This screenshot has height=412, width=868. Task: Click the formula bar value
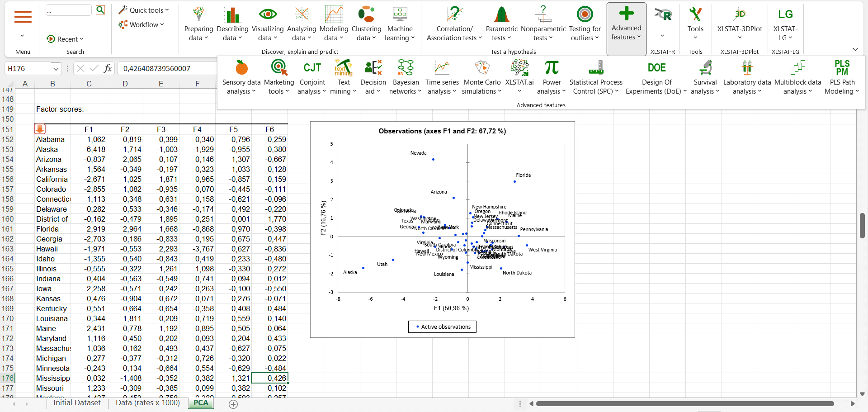[157, 68]
